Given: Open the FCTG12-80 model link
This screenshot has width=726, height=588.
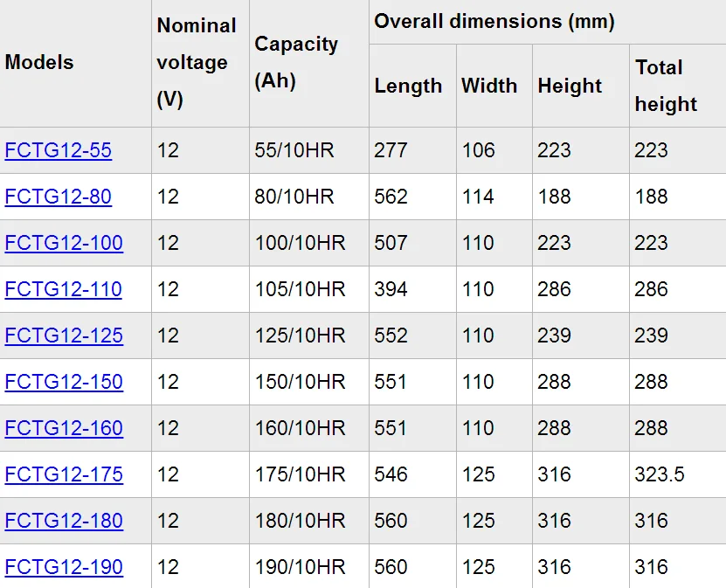Looking at the screenshot, I should tap(58, 197).
